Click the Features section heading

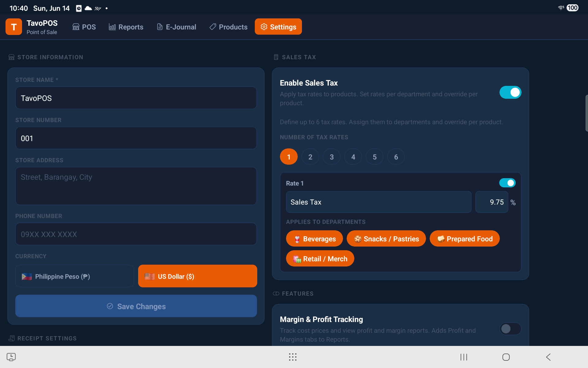pos(298,294)
